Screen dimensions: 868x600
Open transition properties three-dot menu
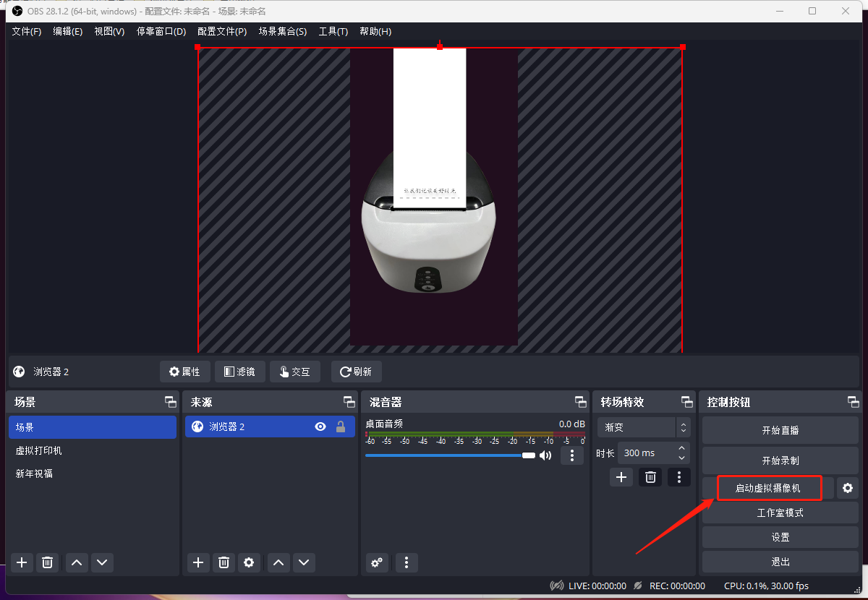[x=678, y=477]
